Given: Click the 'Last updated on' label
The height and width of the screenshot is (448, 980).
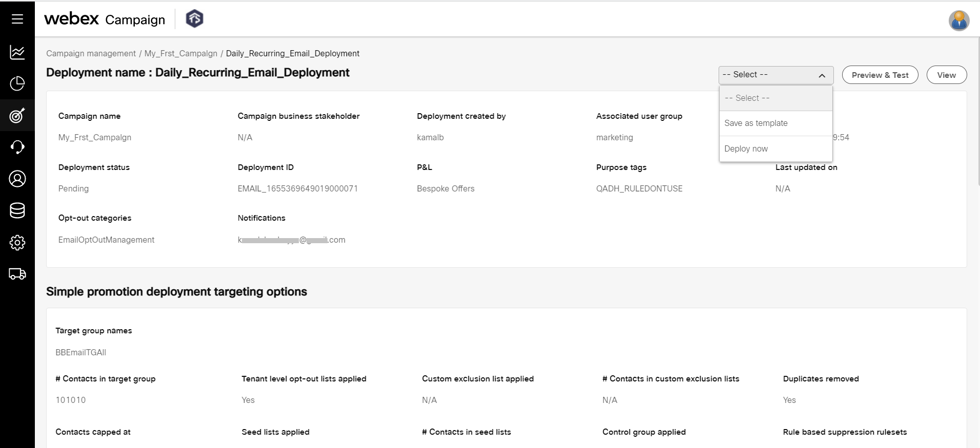Looking at the screenshot, I should coord(806,167).
